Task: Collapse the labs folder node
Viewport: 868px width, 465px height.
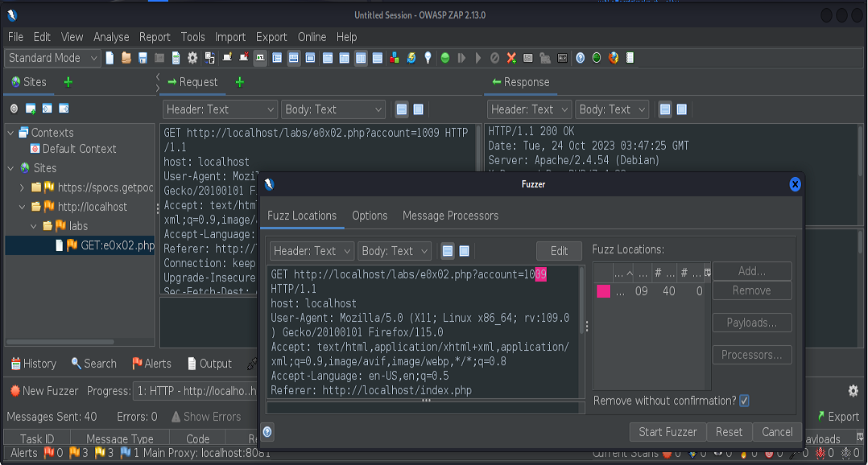Action: 33,226
